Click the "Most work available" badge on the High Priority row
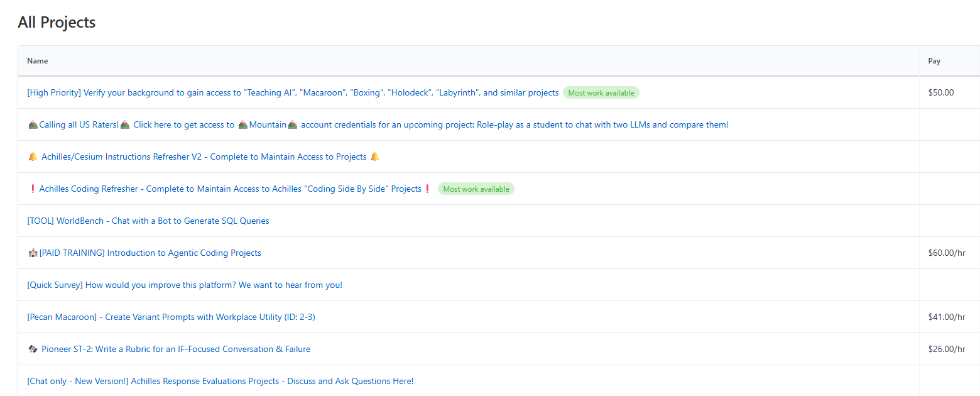The width and height of the screenshot is (980, 396). pyautogui.click(x=601, y=92)
